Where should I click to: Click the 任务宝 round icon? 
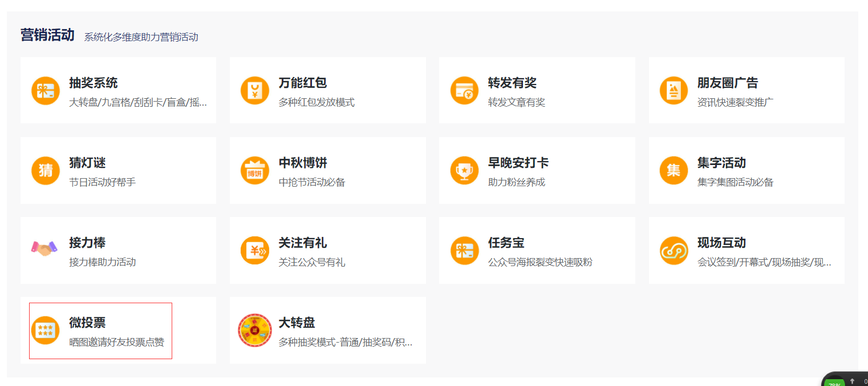click(464, 251)
